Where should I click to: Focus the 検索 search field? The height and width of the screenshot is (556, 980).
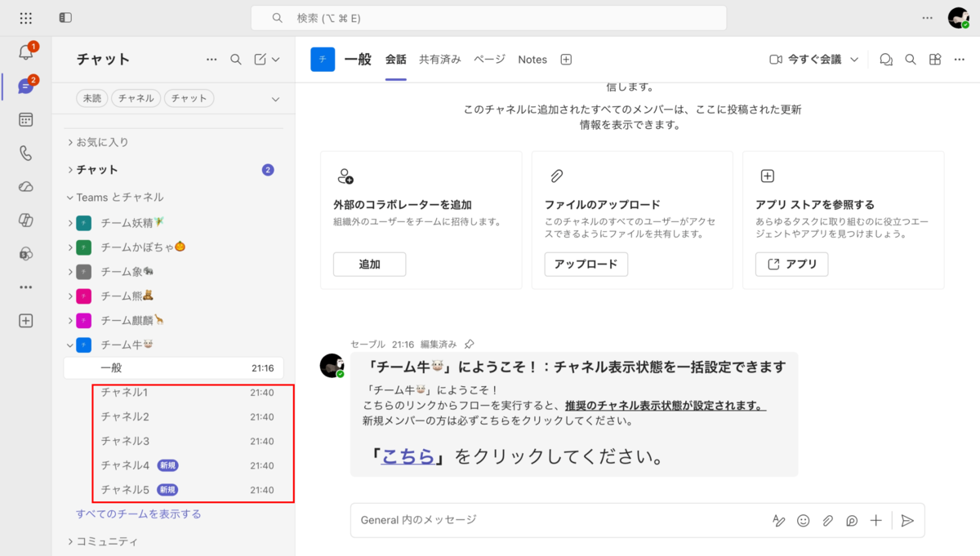tap(488, 18)
